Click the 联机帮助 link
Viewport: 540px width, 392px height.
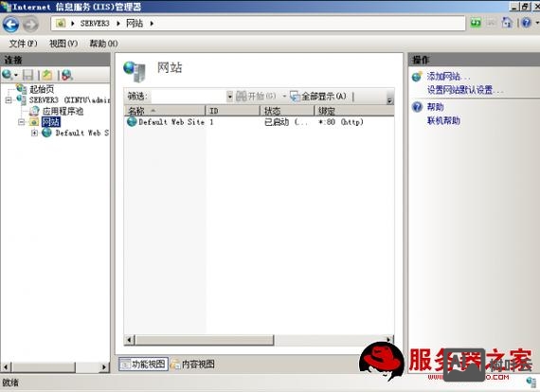[443, 121]
